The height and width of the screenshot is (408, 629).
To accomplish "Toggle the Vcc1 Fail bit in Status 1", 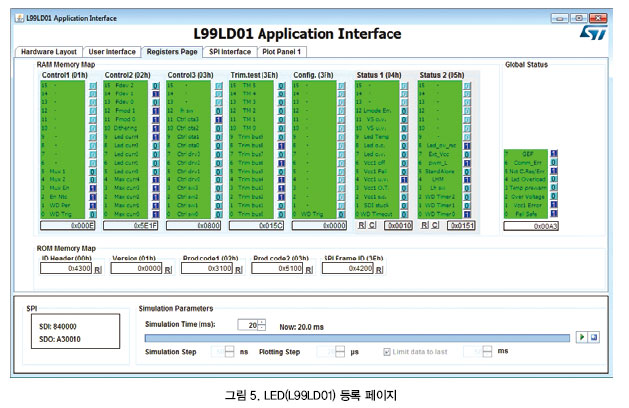I will (404, 171).
